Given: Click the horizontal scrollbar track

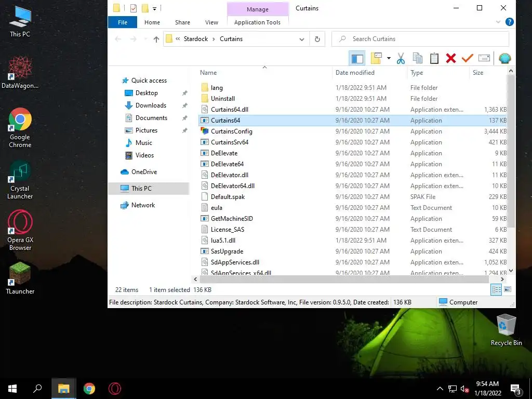Looking at the screenshot, I should (344, 279).
